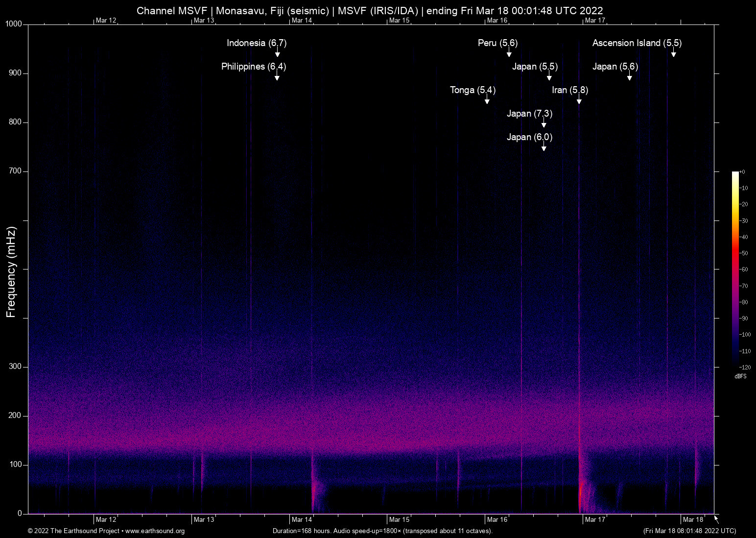
Task: Click Mar 12 on the top time axis
Action: click(106, 20)
